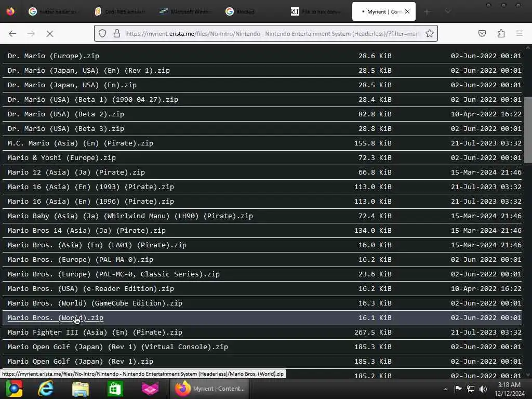Click the 66.8 KiB size value
Screen dimensions: 532x399
[375, 172]
